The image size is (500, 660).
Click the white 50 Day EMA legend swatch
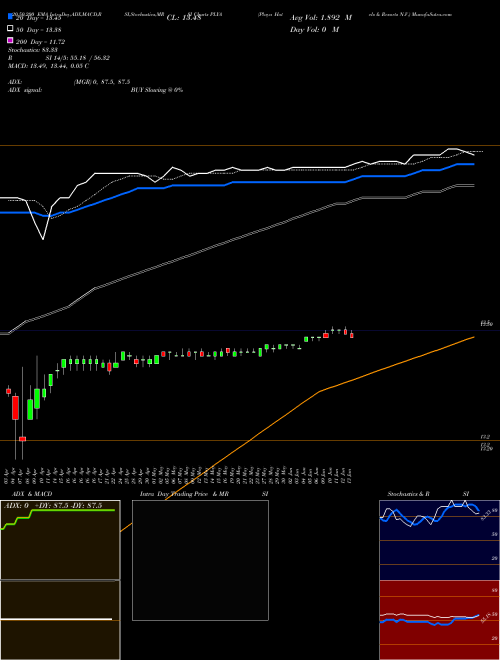pyautogui.click(x=10, y=29)
